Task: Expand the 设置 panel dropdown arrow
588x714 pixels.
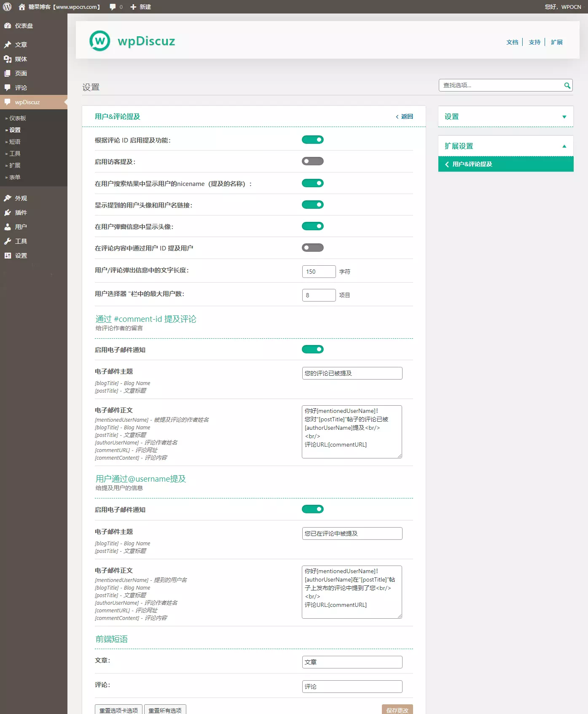Action: pos(564,117)
